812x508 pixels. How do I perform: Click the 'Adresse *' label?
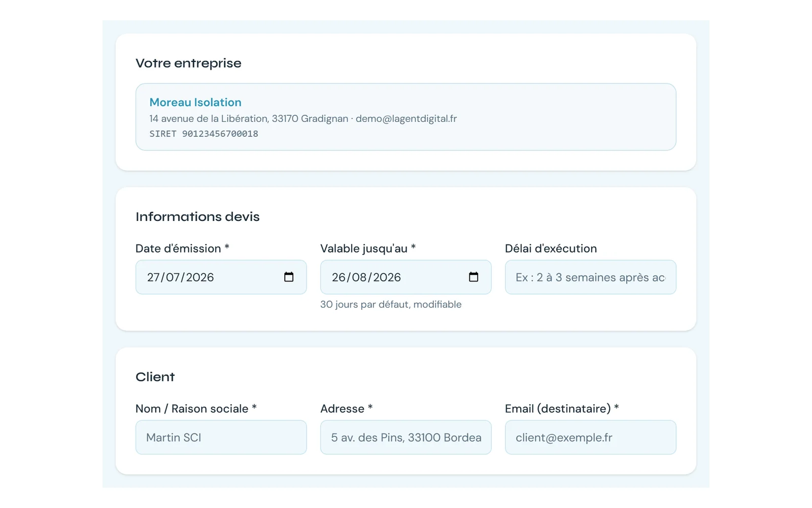click(x=347, y=408)
